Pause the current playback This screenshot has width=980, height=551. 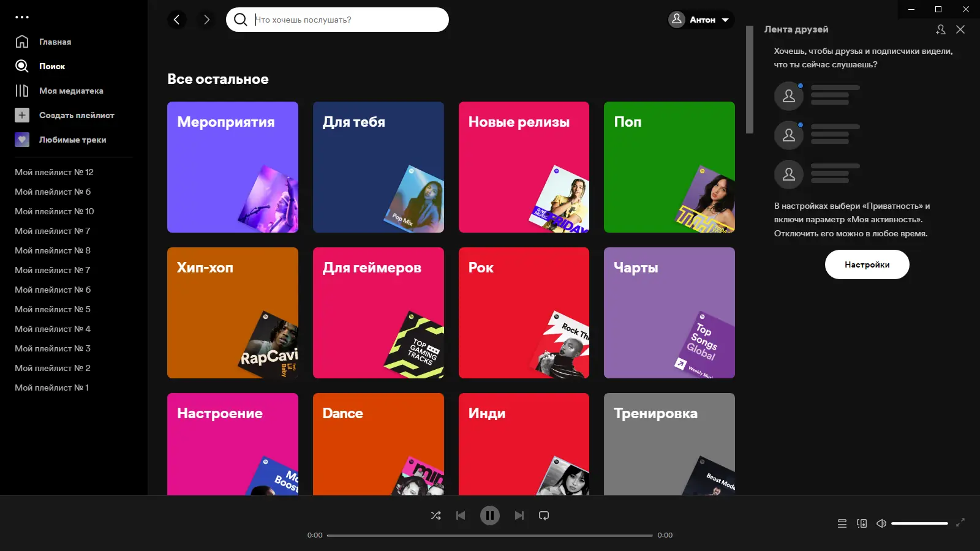click(x=490, y=515)
